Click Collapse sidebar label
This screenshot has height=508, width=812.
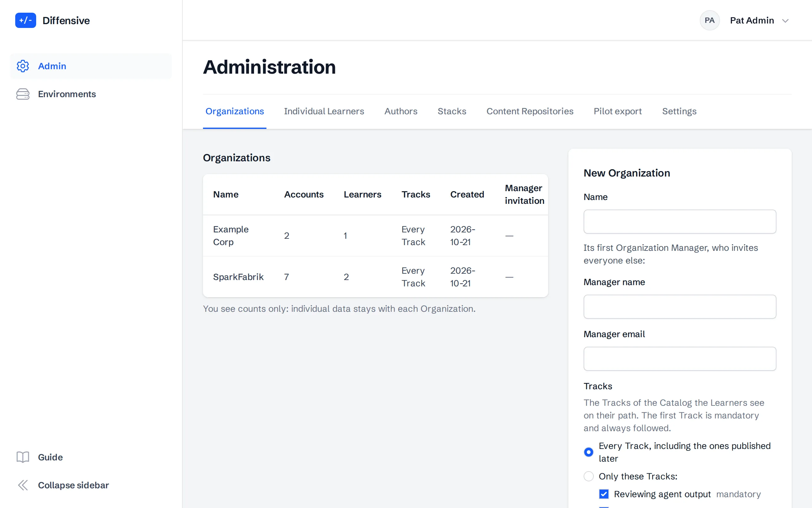74,485
